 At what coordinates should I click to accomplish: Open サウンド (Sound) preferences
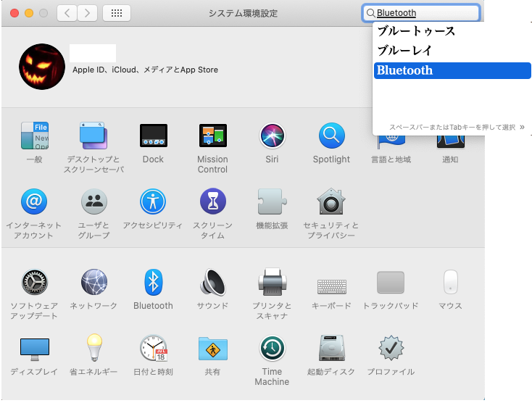pyautogui.click(x=212, y=282)
